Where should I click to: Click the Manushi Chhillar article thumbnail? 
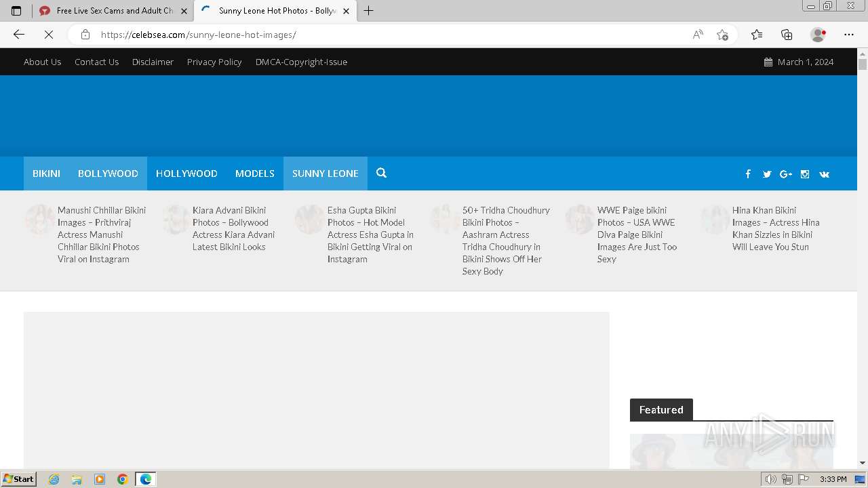(x=39, y=220)
